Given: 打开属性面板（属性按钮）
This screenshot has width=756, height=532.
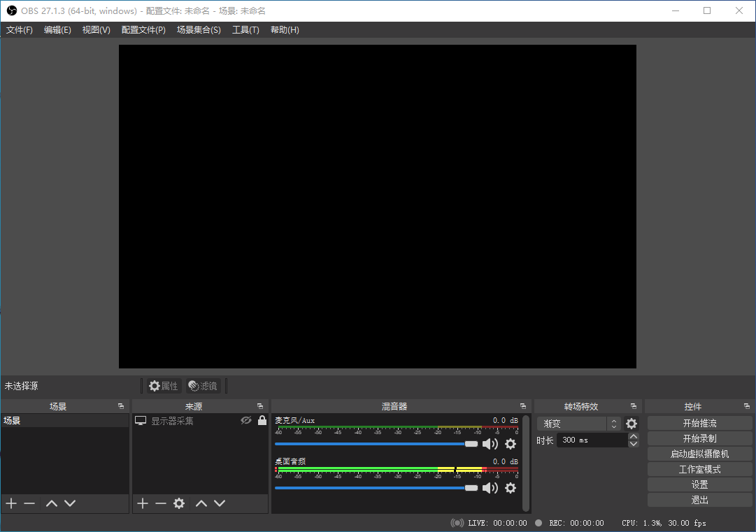Looking at the screenshot, I should tap(163, 385).
